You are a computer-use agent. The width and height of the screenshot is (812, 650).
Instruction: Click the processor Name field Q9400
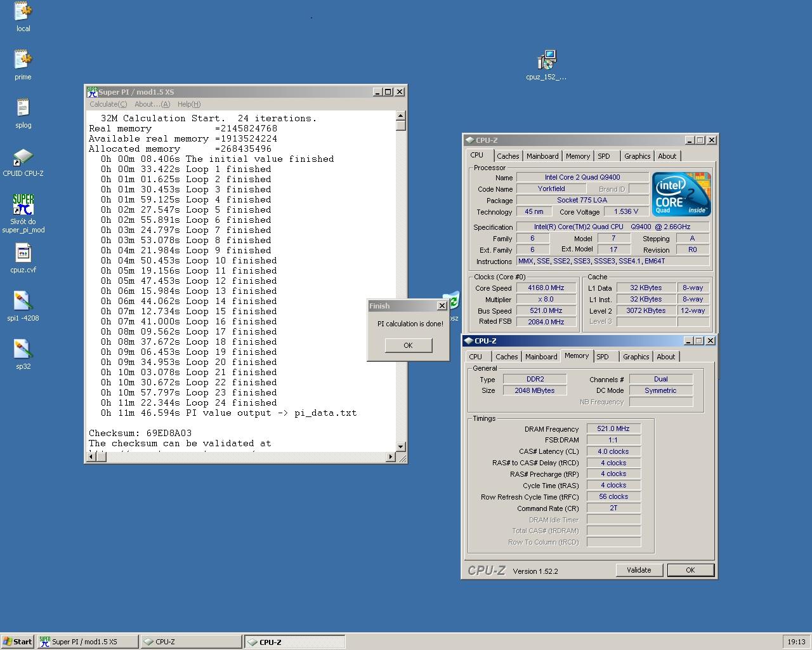(582, 177)
